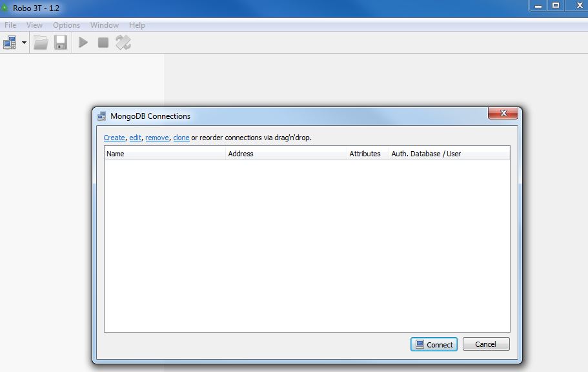Click the rotate orientation toolbar icon
The height and width of the screenshot is (372, 588).
pos(123,43)
